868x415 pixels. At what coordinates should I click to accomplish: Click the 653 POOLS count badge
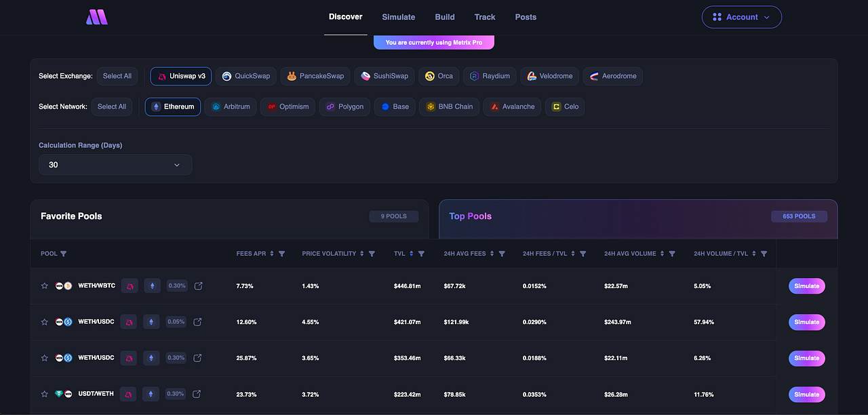[800, 216]
